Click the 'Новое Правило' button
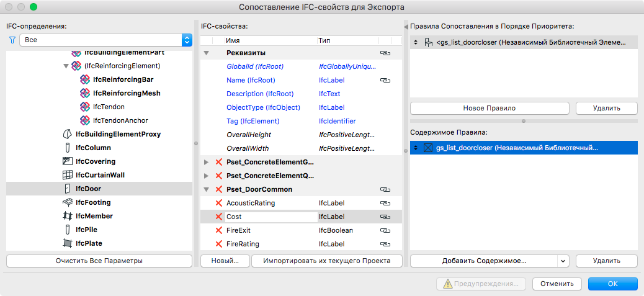The height and width of the screenshot is (296, 644). coord(489,108)
